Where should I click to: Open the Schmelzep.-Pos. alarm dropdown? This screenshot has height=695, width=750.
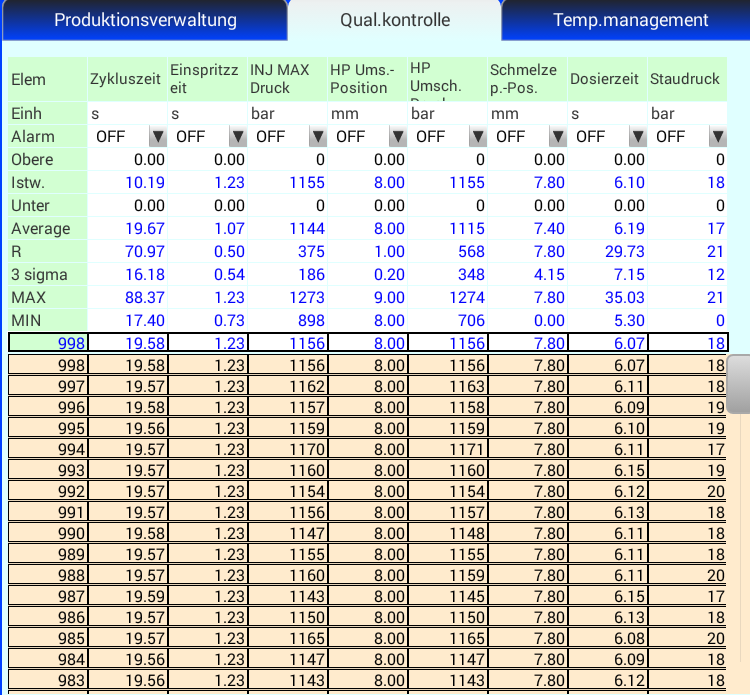557,137
